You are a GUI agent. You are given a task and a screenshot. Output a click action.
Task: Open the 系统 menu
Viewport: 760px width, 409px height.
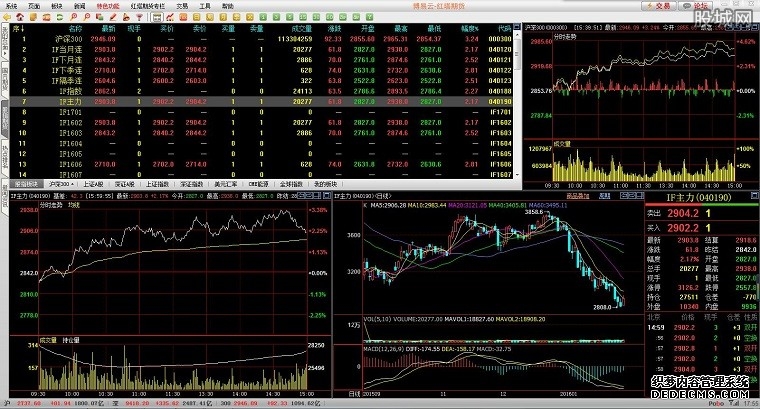point(11,6)
